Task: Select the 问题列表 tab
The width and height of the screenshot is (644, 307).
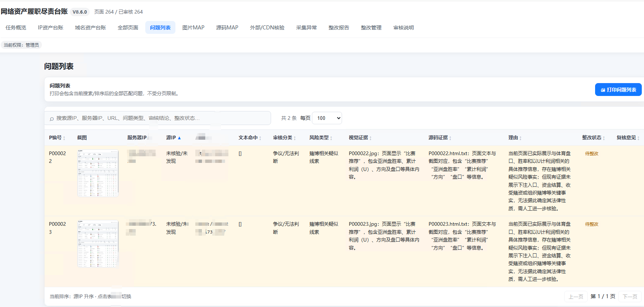Action: click(160, 28)
